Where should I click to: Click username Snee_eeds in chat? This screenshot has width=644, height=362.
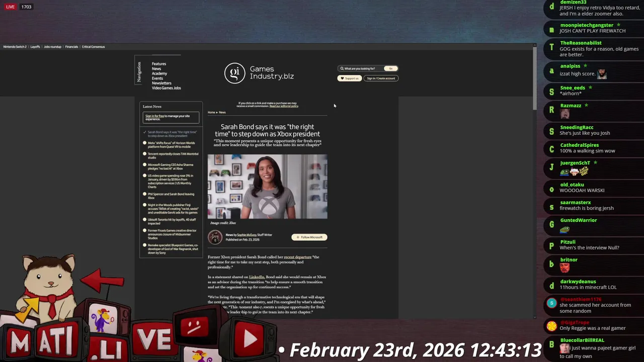click(573, 88)
